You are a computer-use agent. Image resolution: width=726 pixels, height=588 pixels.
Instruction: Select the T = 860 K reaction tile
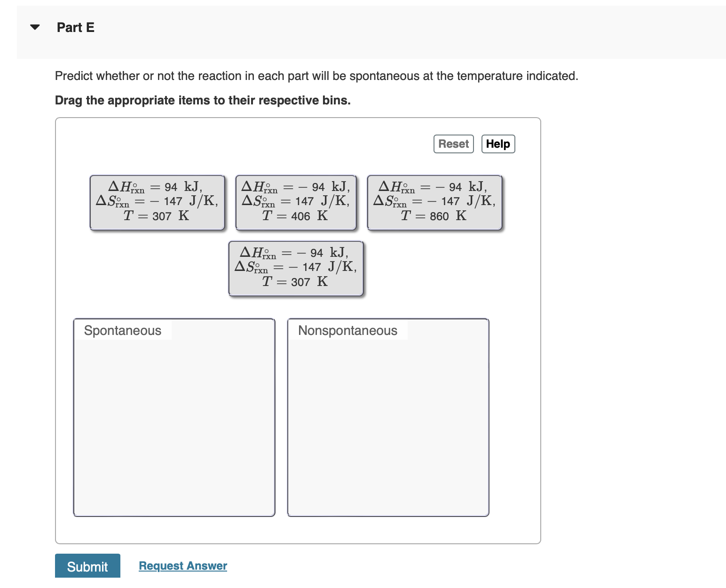click(434, 201)
